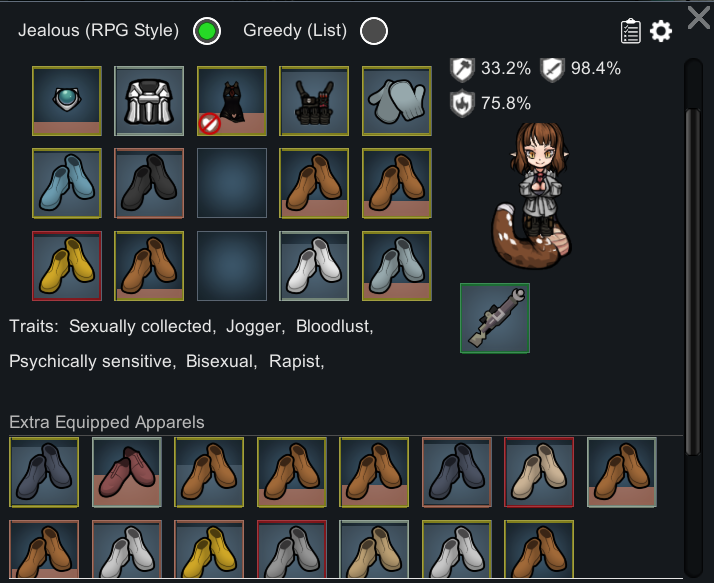The height and width of the screenshot is (583, 714).
Task: Select the tactical vest slot
Action: (x=314, y=101)
